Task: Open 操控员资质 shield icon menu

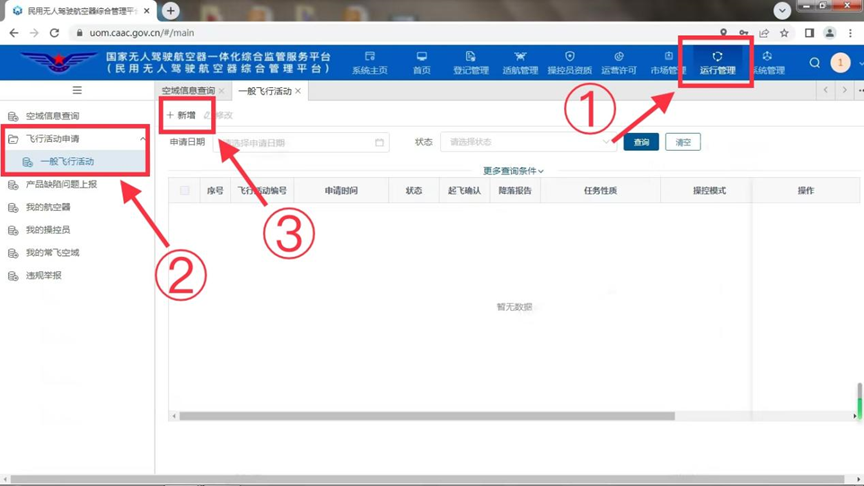Action: pyautogui.click(x=570, y=63)
